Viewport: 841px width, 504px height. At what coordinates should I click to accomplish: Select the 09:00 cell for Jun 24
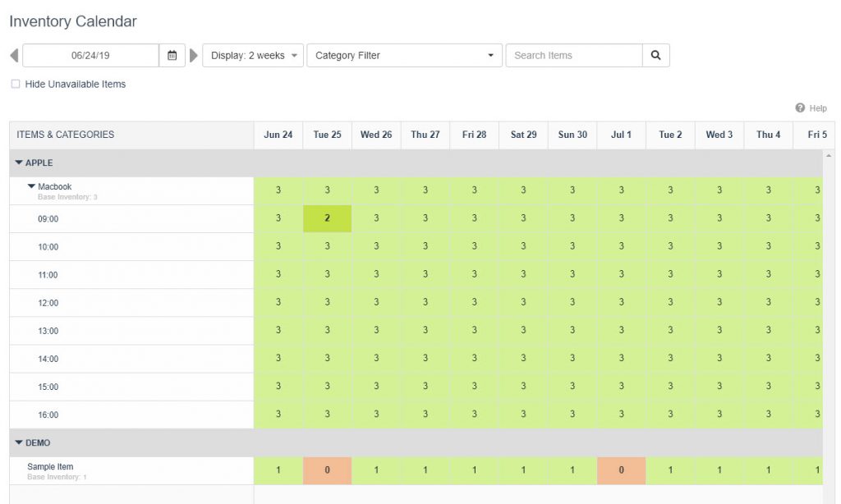pos(278,218)
